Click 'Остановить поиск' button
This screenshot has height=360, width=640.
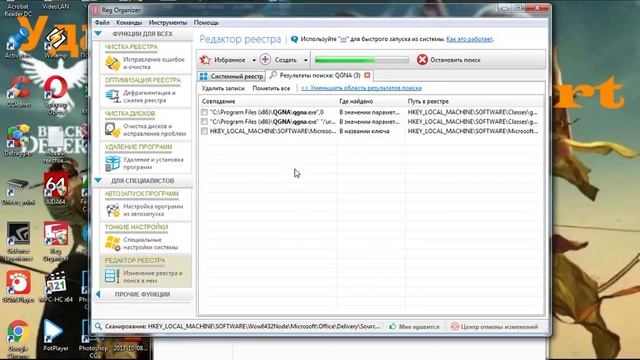click(x=449, y=60)
